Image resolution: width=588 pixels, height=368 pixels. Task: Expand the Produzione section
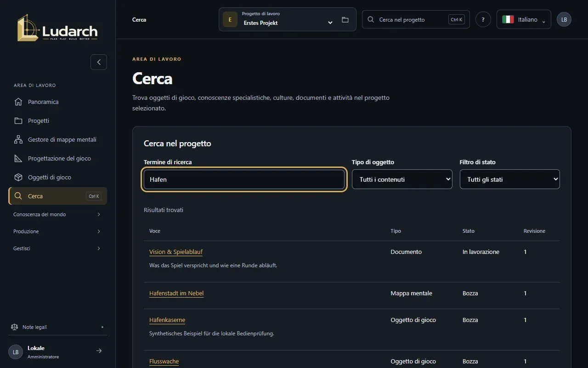coord(57,231)
